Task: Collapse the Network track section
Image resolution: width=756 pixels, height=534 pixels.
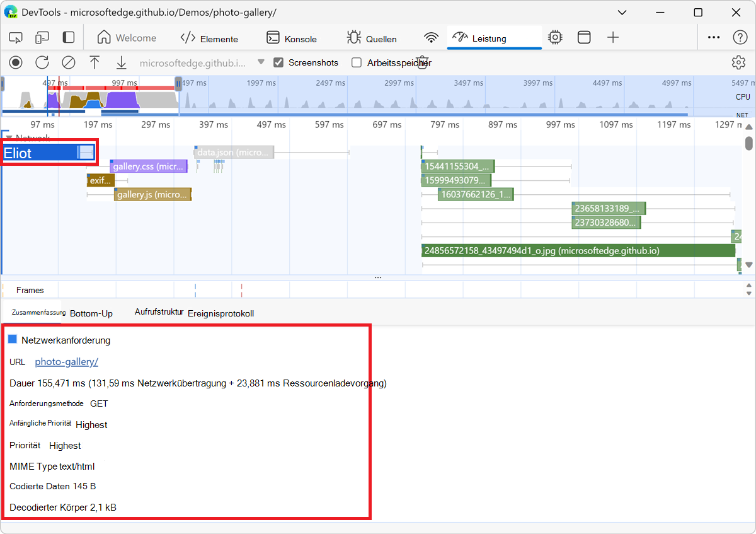Action: 9,137
